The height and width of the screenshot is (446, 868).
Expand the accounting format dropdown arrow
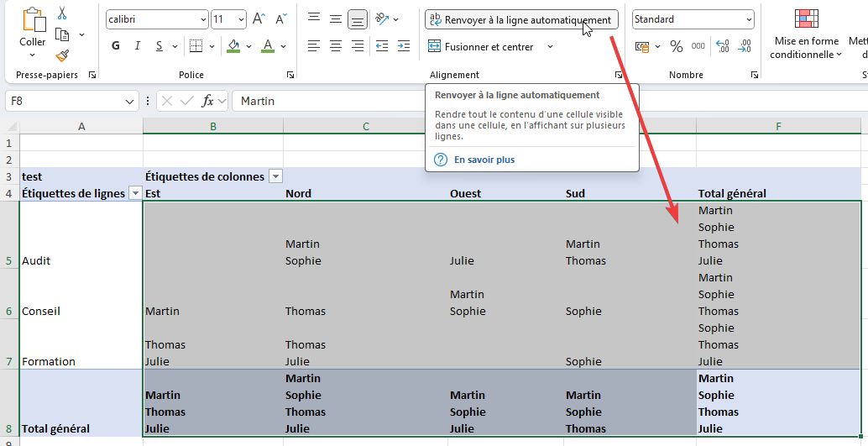tap(657, 46)
